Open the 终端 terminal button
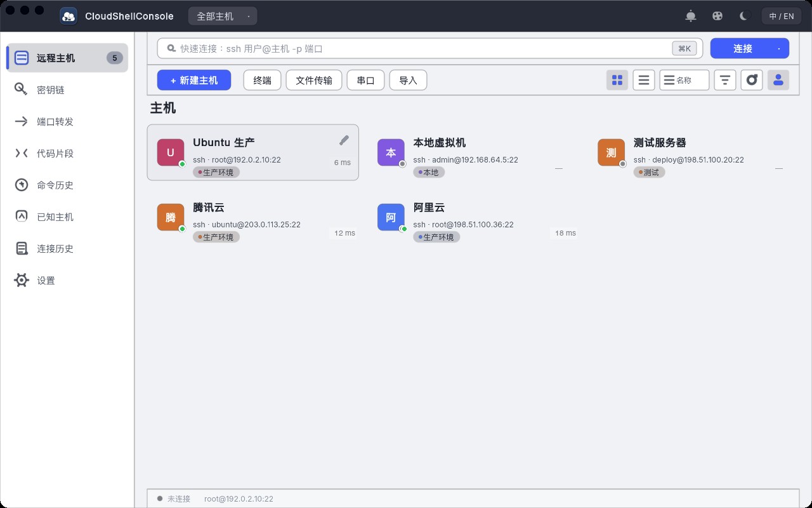The image size is (812, 508). pyautogui.click(x=263, y=80)
